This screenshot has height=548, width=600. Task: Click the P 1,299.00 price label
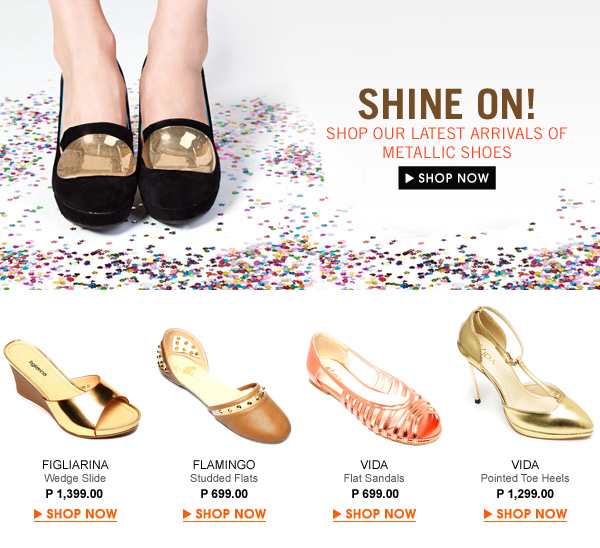525,494
